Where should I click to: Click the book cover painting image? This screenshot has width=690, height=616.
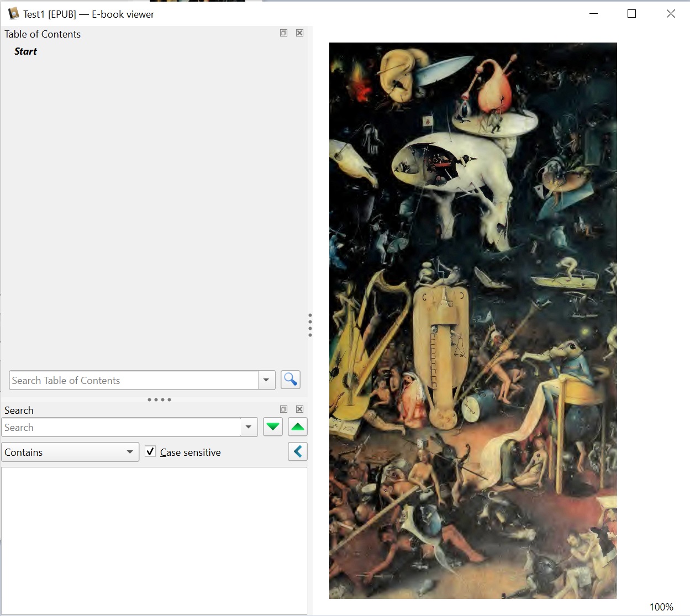pos(473,320)
